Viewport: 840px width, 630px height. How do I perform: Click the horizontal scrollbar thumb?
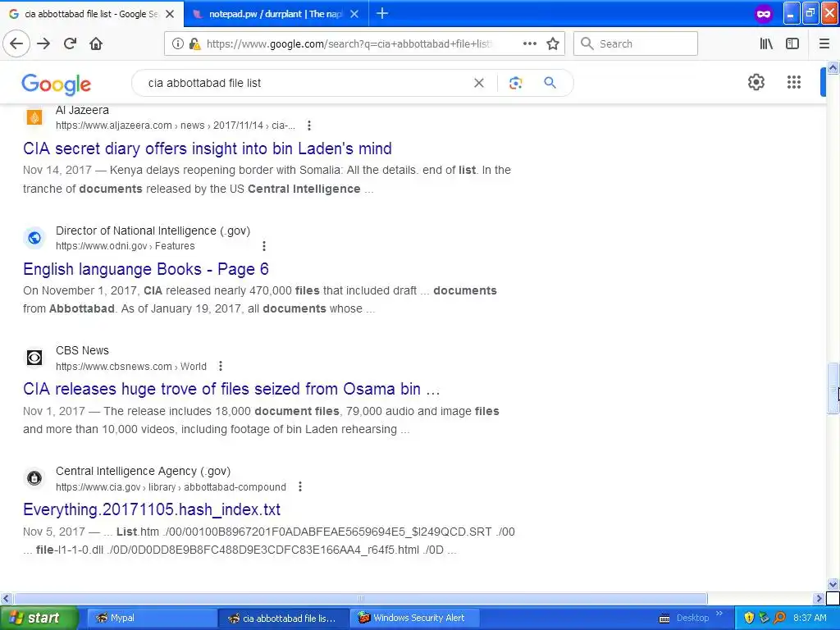point(361,598)
